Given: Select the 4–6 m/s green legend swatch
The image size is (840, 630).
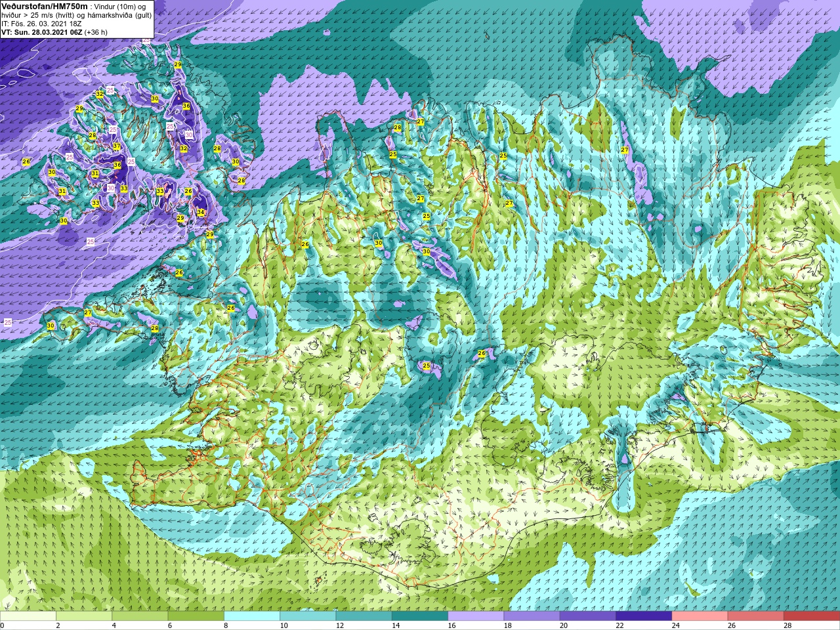Looking at the screenshot, I should (x=140, y=616).
